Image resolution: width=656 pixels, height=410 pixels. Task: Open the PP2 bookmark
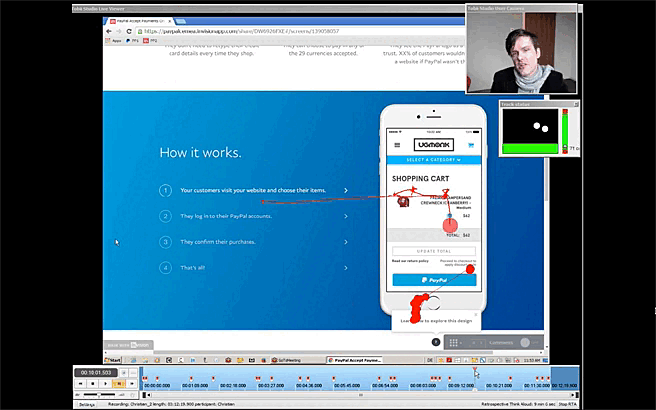point(150,41)
